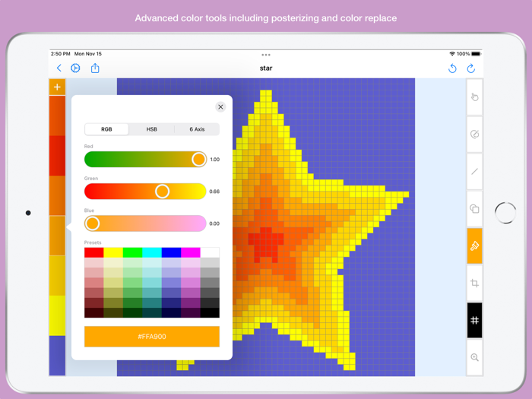Toggle the grid overlay button
Screen dimensions: 532x399
pos(475,320)
